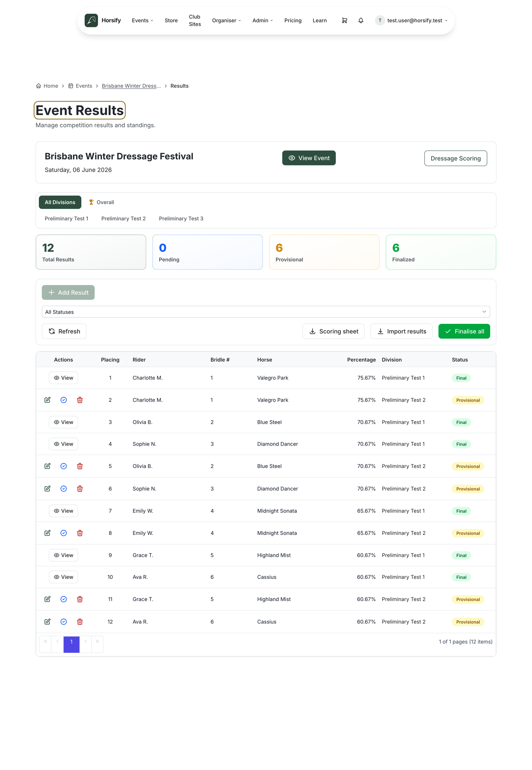
Task: Click the Total Results stat card
Action: (x=91, y=252)
